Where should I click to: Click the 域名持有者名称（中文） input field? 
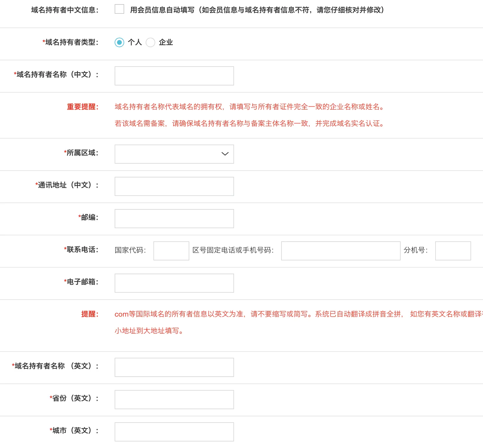174,76
